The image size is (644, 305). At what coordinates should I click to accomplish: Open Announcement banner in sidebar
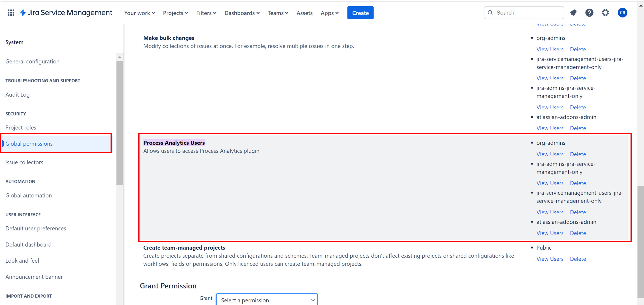[34, 277]
